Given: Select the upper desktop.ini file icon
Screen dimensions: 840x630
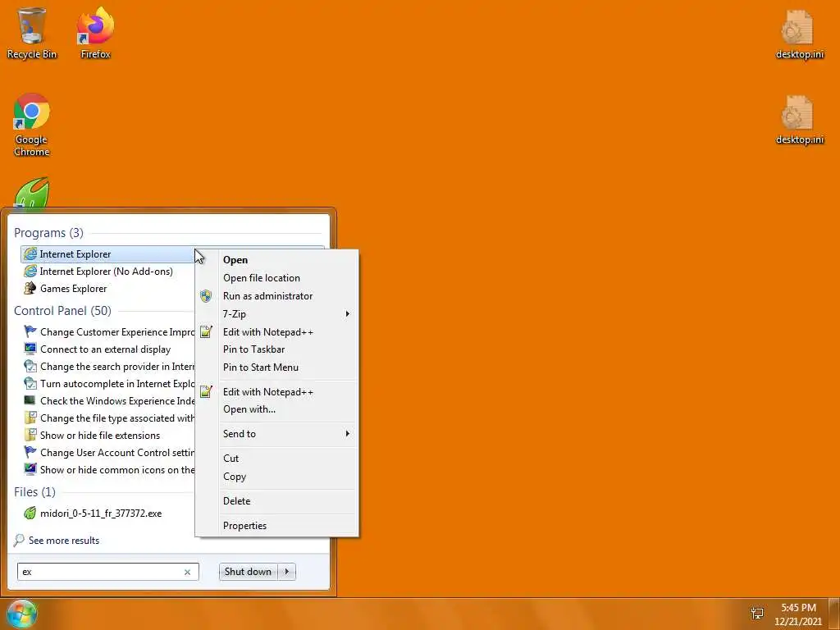Looking at the screenshot, I should pos(799,33).
